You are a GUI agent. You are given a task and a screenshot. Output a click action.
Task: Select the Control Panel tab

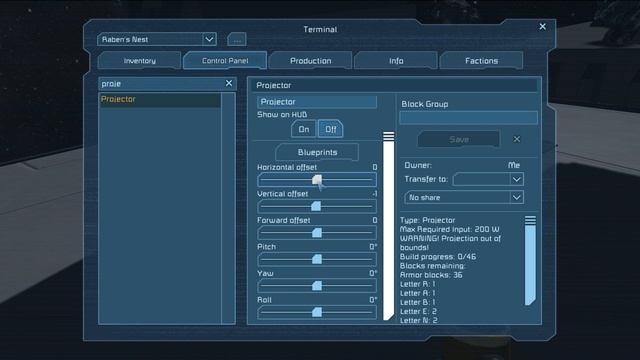coord(225,61)
